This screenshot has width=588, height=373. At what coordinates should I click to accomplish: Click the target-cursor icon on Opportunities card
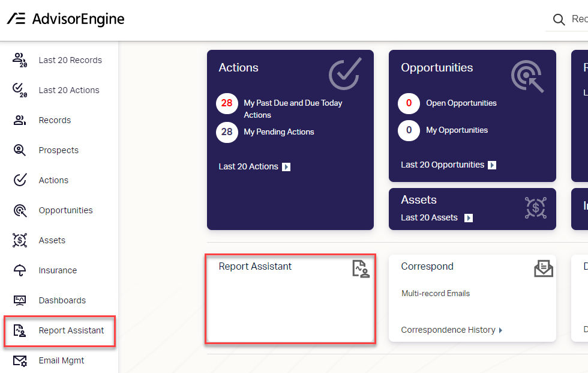(x=527, y=76)
